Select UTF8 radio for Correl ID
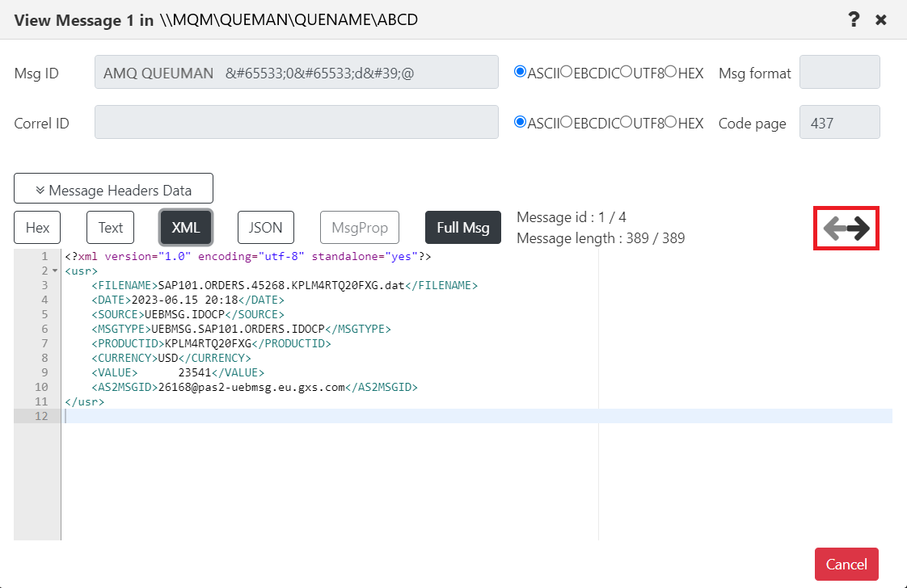The width and height of the screenshot is (907, 588). (x=626, y=122)
